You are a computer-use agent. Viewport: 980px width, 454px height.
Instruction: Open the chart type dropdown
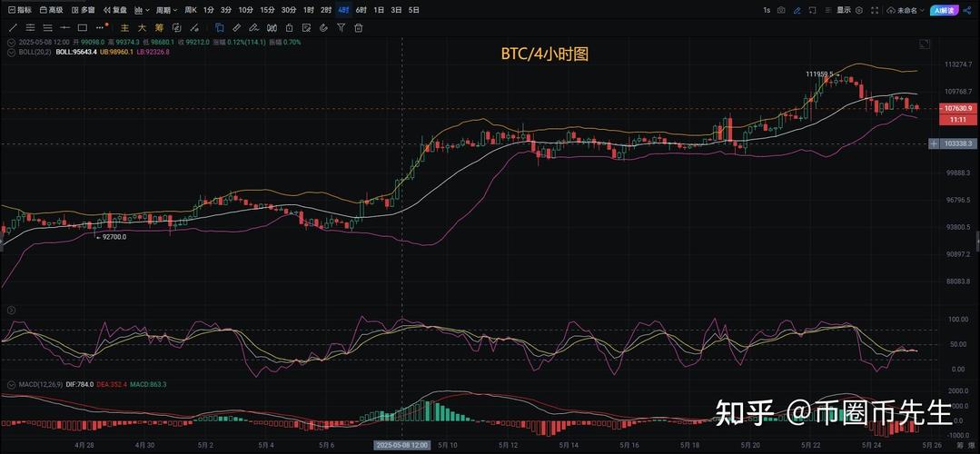[x=142, y=10]
